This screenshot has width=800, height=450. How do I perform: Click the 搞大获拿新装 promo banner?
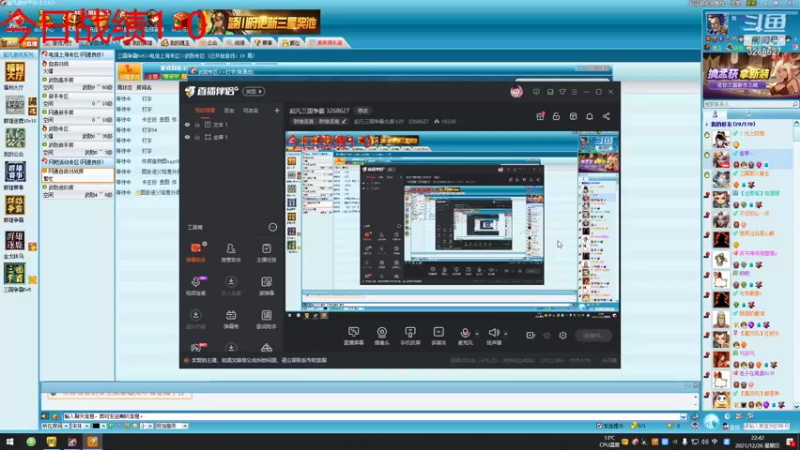tap(751, 77)
